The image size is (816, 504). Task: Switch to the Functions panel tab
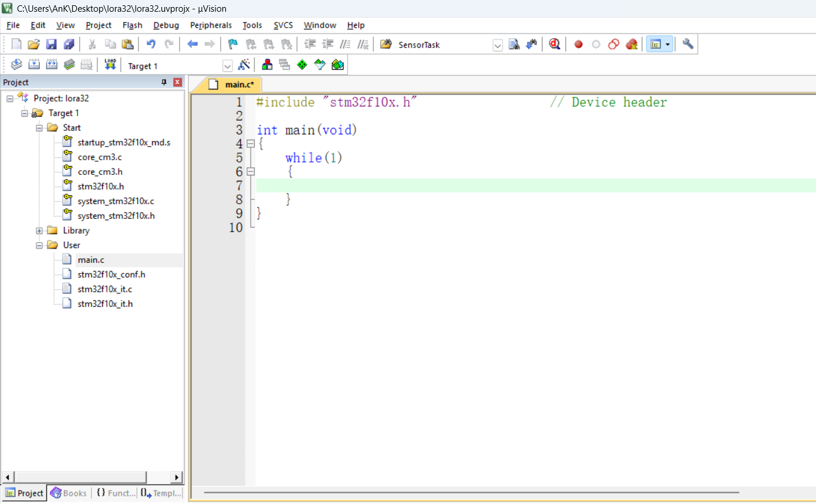(x=115, y=493)
